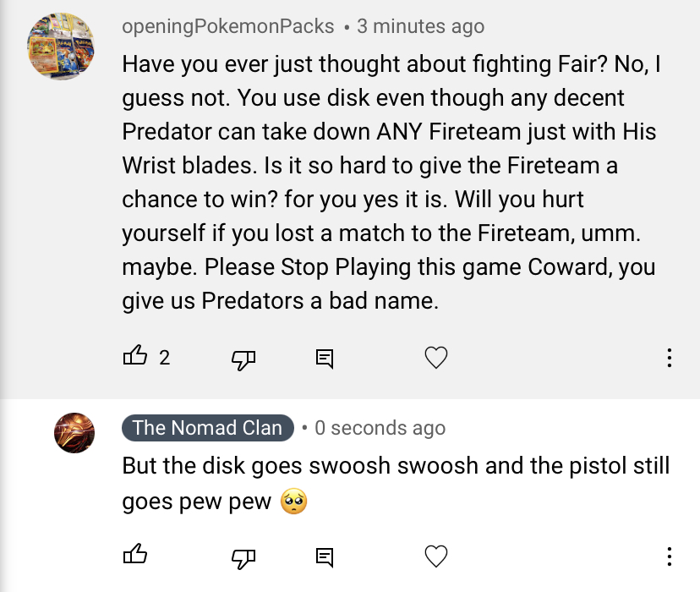The height and width of the screenshot is (592, 700).
Task: Open openingPokemonPacks channel avatar
Action: coord(61,47)
